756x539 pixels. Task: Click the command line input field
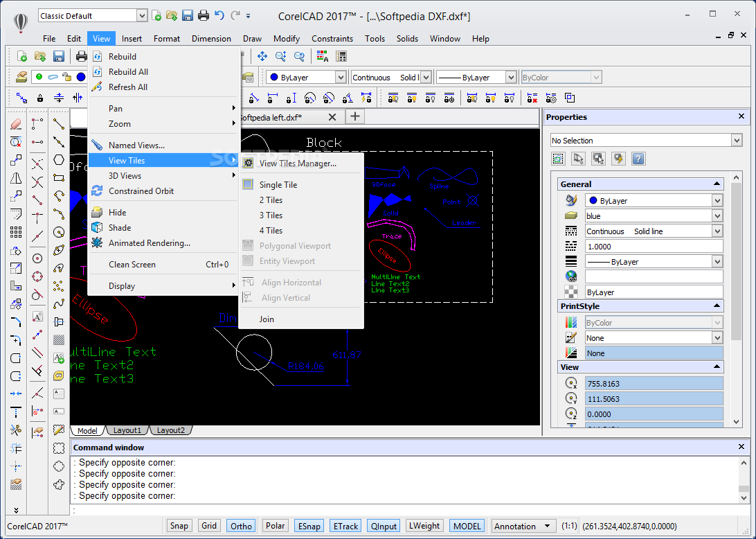(x=405, y=510)
